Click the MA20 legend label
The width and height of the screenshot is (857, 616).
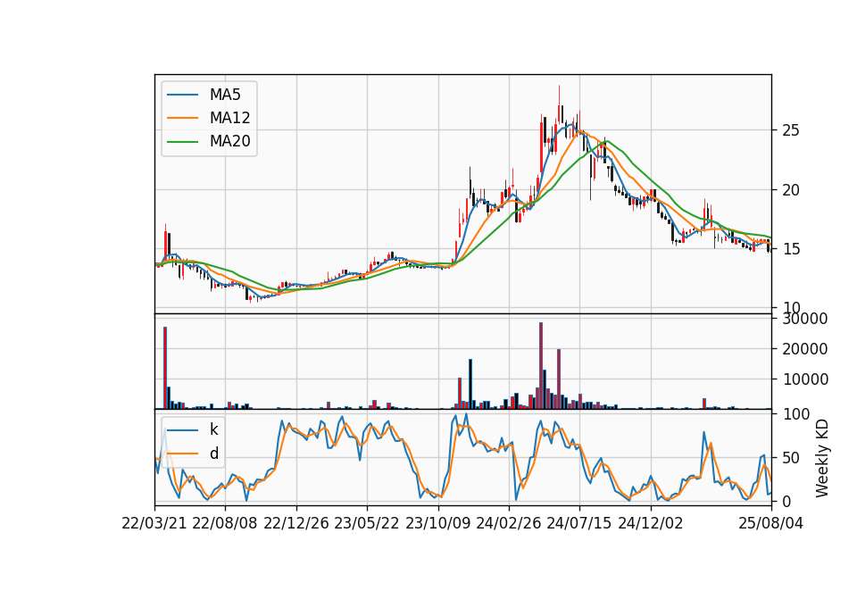(229, 141)
